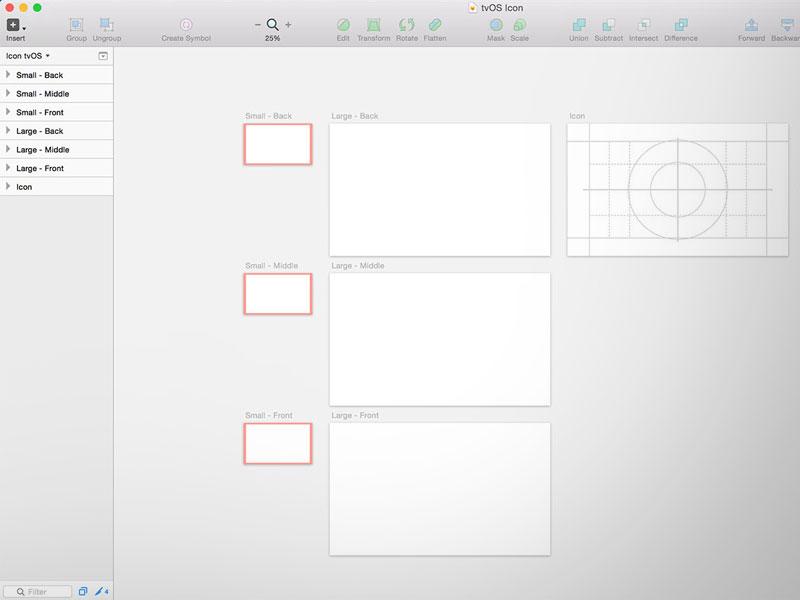The width and height of the screenshot is (800, 600).
Task: Click Backward to move layer backward
Action: (x=789, y=27)
